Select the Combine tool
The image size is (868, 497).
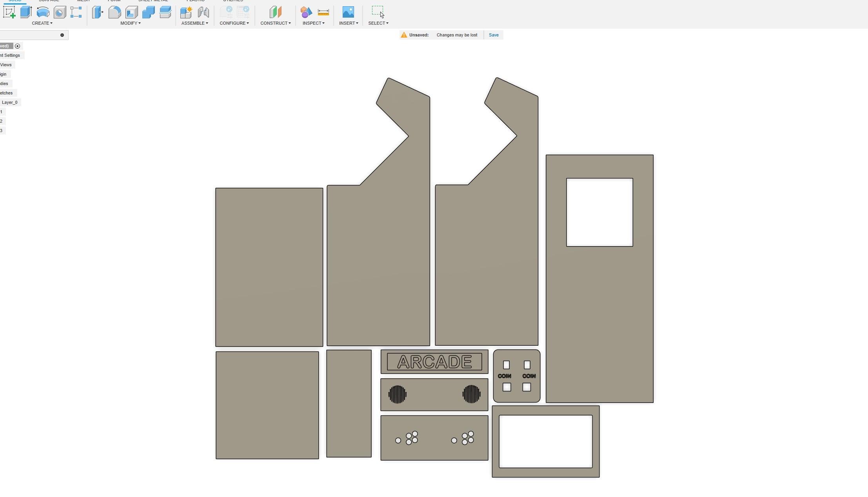point(148,12)
